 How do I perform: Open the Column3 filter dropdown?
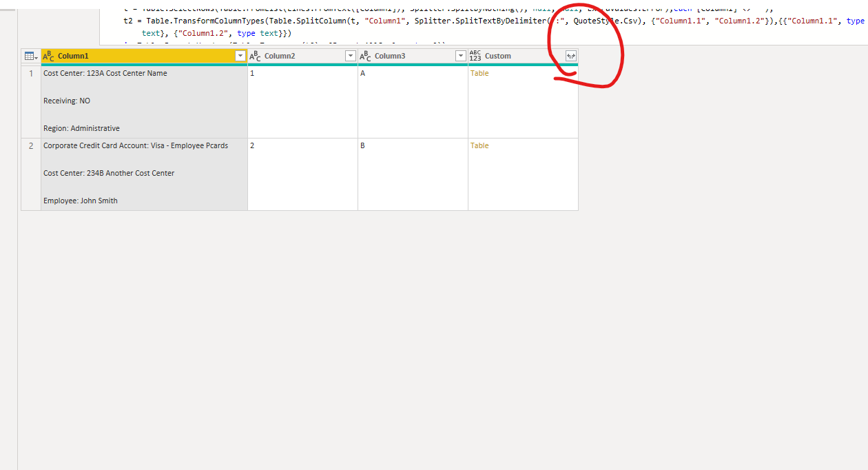click(461, 56)
